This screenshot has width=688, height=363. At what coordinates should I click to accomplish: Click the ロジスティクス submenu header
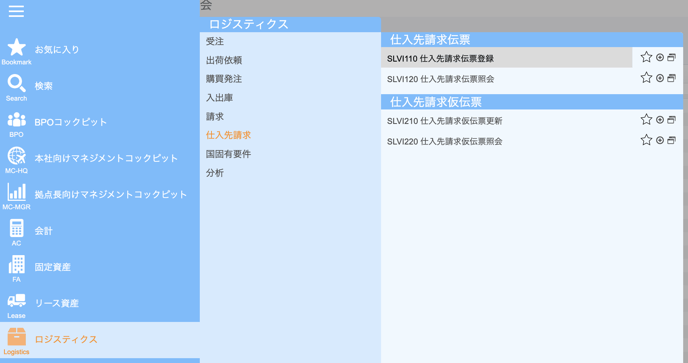pyautogui.click(x=290, y=24)
